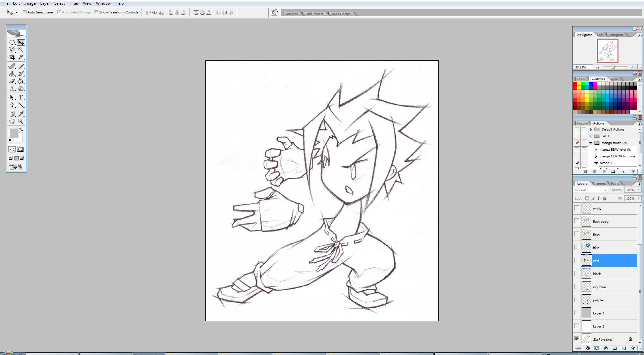Open the file browser icon in options bar
The height and width of the screenshot is (355, 644).
[x=274, y=12]
